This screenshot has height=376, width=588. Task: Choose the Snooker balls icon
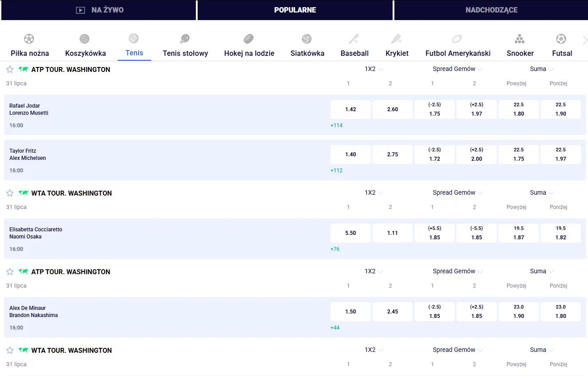tap(520, 39)
